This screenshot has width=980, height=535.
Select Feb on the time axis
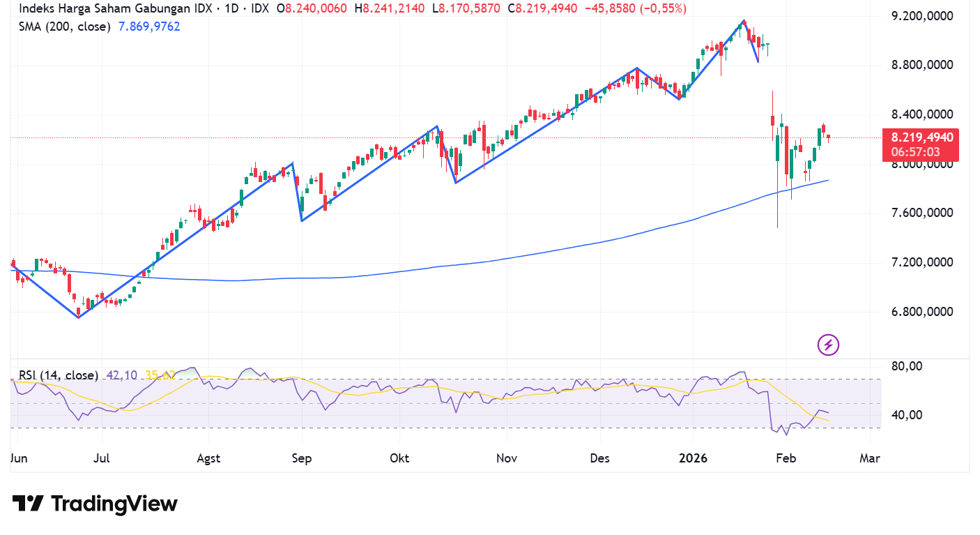(786, 458)
